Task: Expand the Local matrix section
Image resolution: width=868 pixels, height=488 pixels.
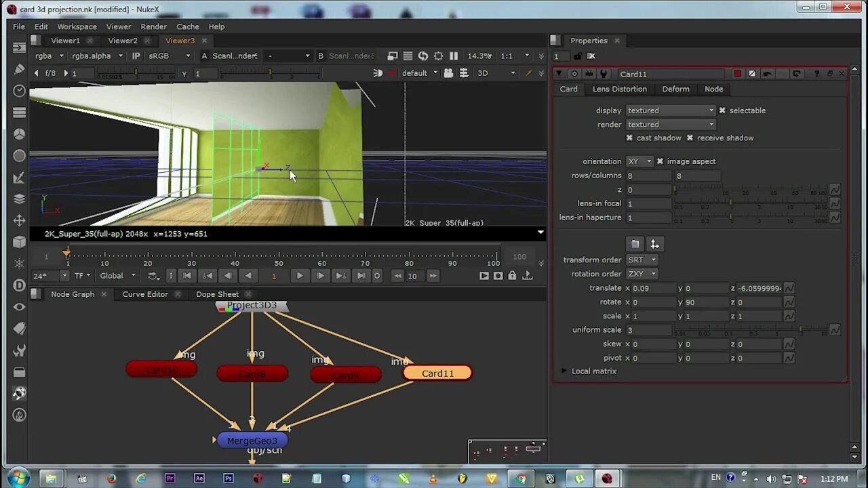Action: (x=564, y=371)
